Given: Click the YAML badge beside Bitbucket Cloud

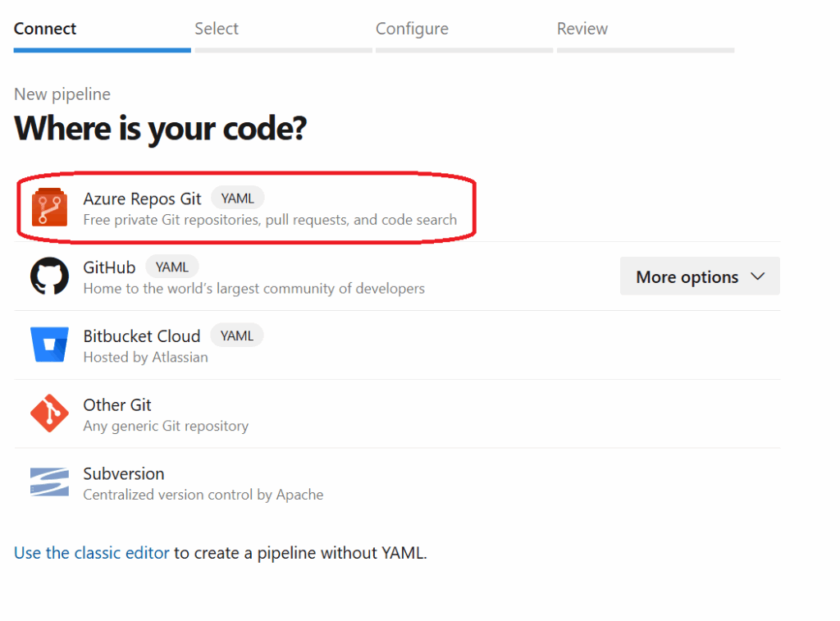Looking at the screenshot, I should [237, 336].
